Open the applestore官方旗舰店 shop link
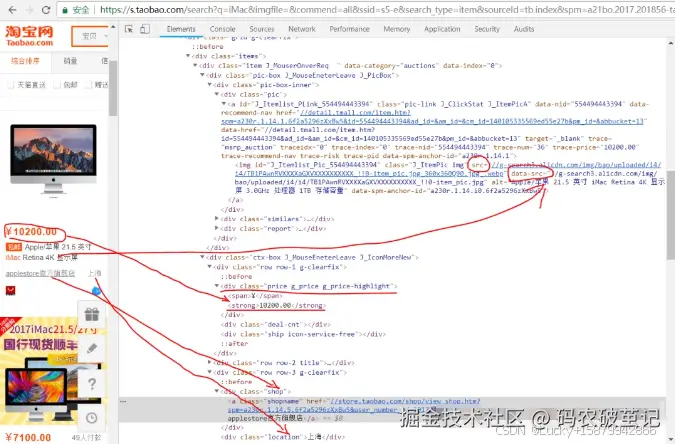Screen dimensions: 675x444 (40, 273)
